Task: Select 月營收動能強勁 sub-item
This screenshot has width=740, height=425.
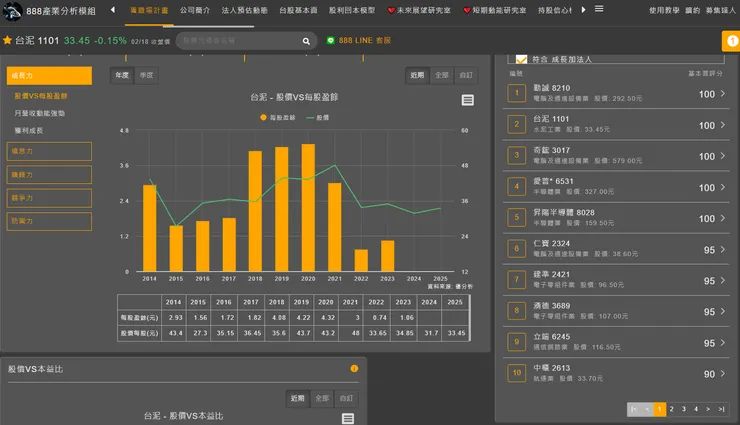Action: pos(40,113)
